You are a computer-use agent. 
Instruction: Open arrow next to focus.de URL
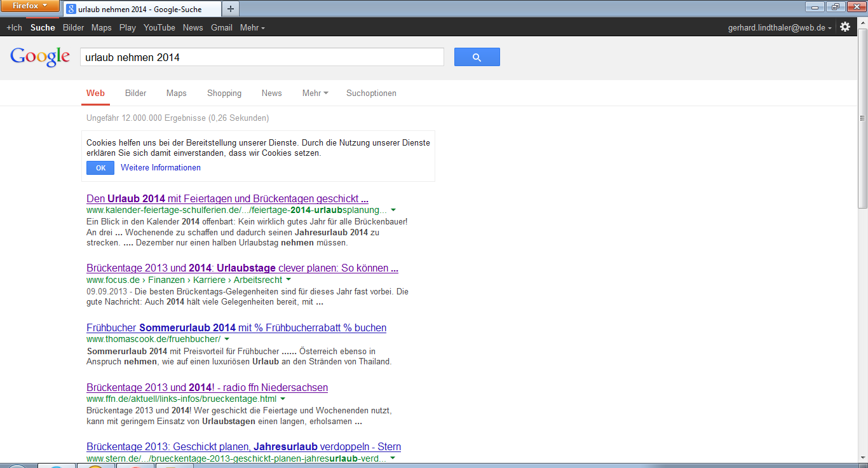pos(288,280)
